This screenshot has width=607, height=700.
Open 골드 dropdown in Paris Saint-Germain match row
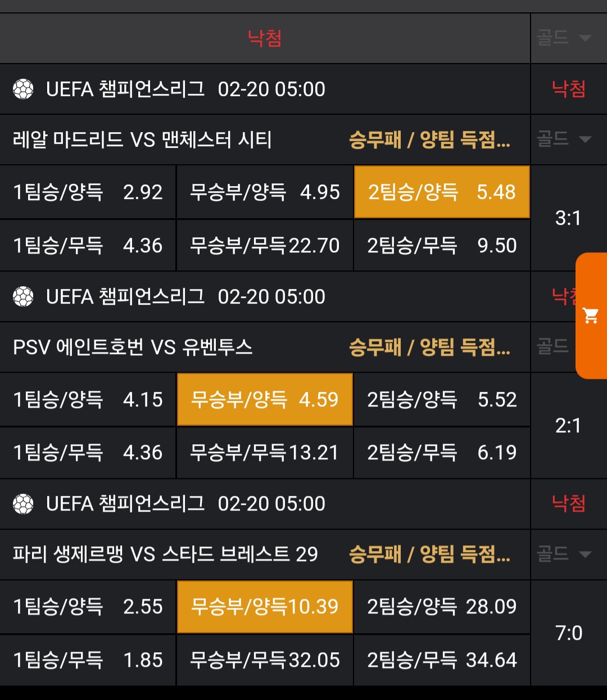tap(564, 554)
